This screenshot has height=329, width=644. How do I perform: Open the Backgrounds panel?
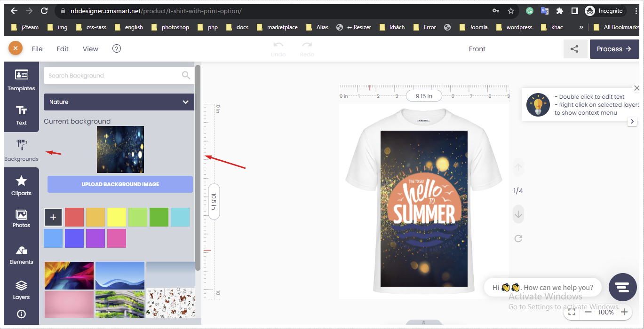coord(21,150)
